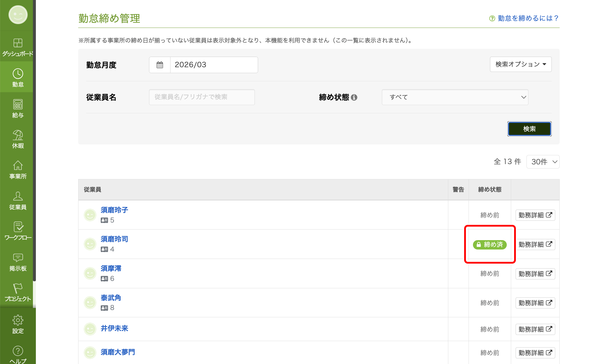The image size is (602, 364).
Task: Click the calendar icon beside 勤怠月度
Action: click(x=160, y=65)
